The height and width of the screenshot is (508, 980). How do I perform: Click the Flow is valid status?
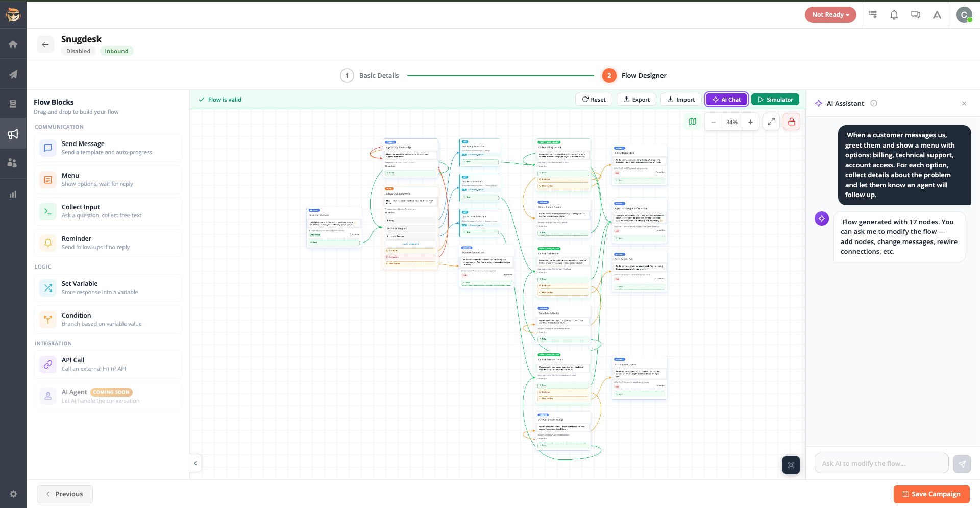click(220, 100)
